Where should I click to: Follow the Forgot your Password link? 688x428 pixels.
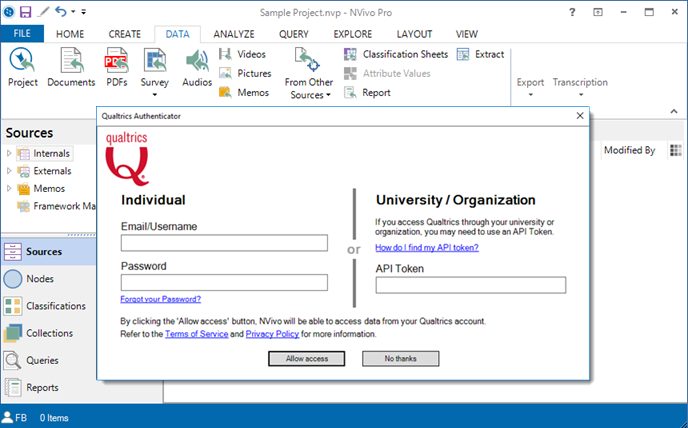point(160,299)
